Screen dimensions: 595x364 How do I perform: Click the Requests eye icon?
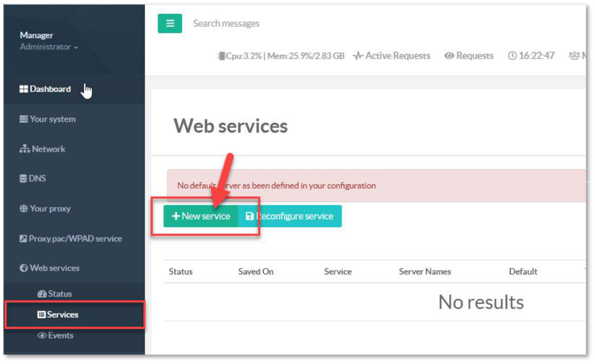tap(449, 56)
